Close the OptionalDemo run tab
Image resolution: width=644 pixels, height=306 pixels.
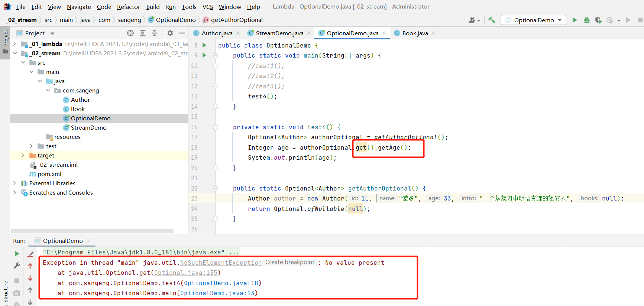pos(88,241)
